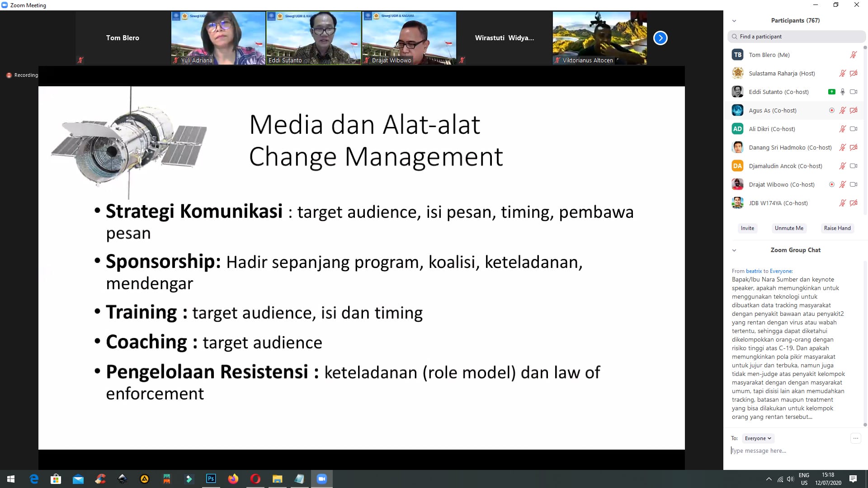
Task: Open the chat more-options ellipsis button
Action: click(855, 438)
